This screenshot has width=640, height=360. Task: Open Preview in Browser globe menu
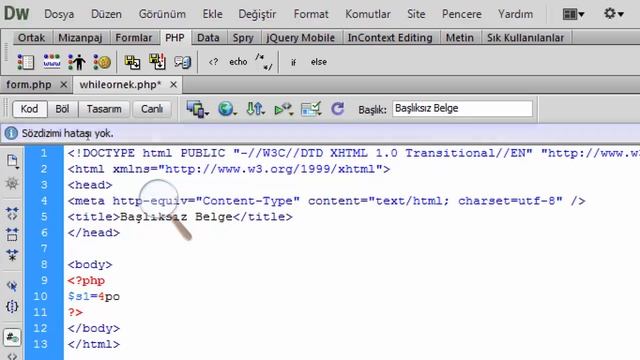pos(227,109)
